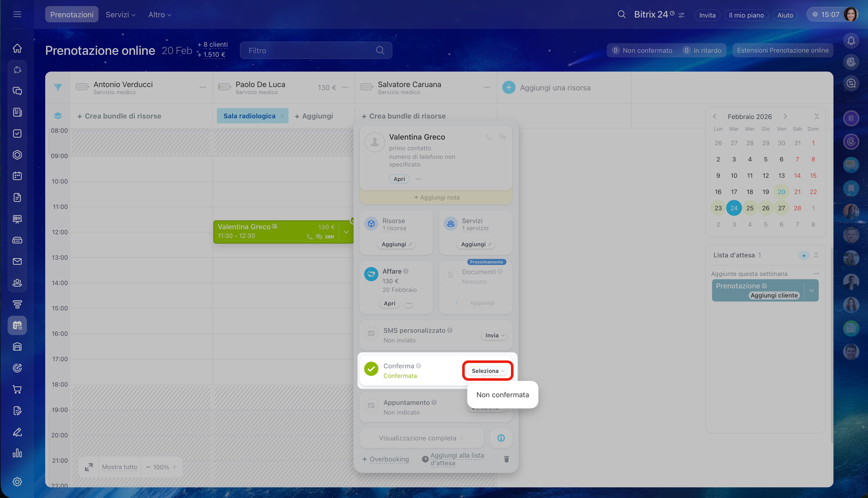
Task: Open the home icon in left sidebar
Action: pos(17,48)
